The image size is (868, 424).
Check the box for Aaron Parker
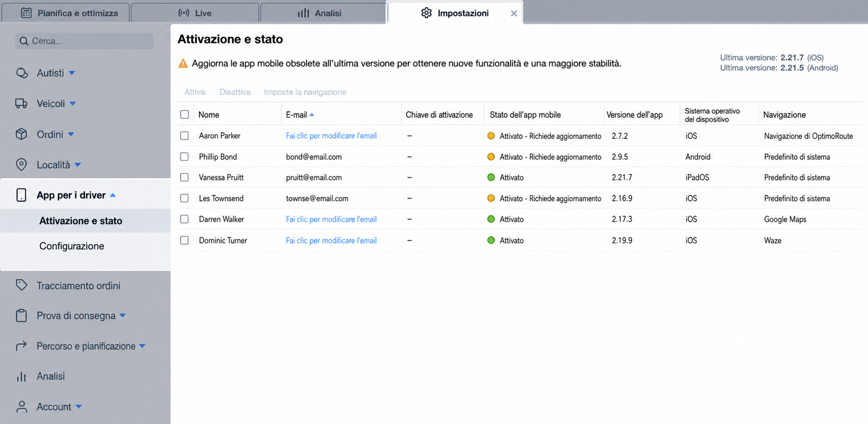pyautogui.click(x=184, y=136)
